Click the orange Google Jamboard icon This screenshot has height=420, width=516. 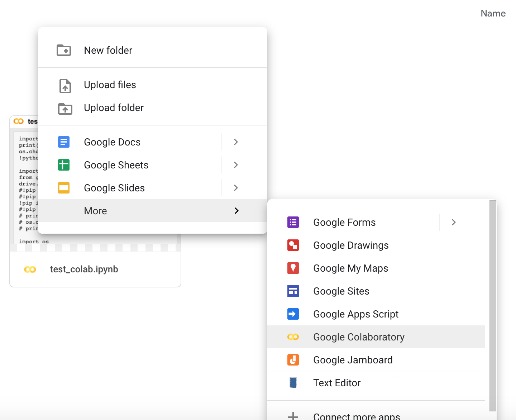[293, 360]
